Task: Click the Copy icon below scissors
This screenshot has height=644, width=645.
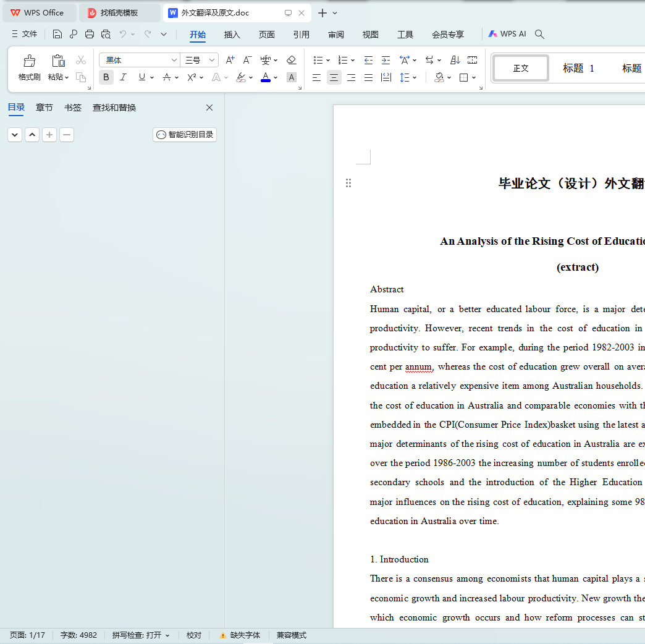Action: click(x=80, y=77)
